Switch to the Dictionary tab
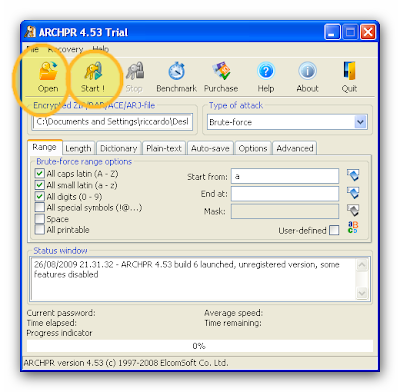400x392 pixels. pyautogui.click(x=119, y=148)
